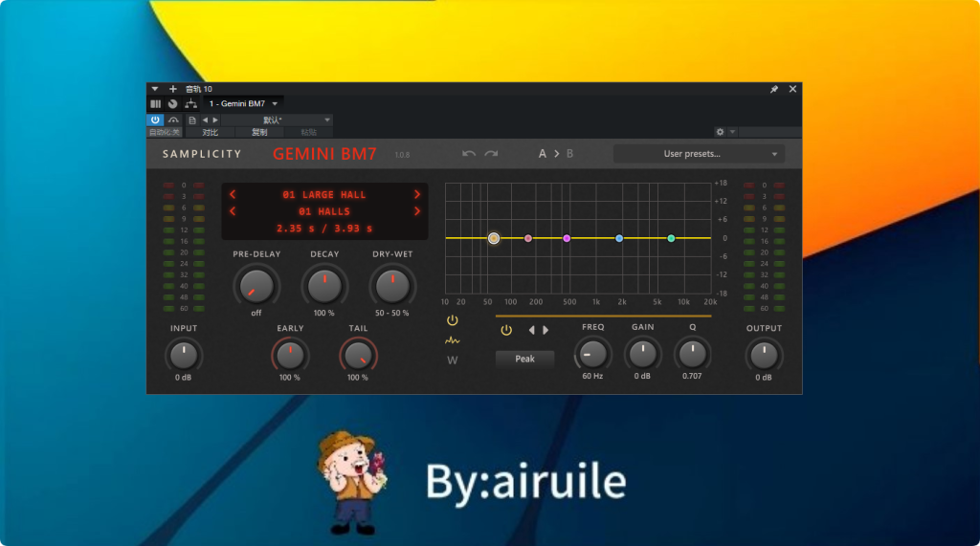Click the gear settings icon

pos(720,132)
